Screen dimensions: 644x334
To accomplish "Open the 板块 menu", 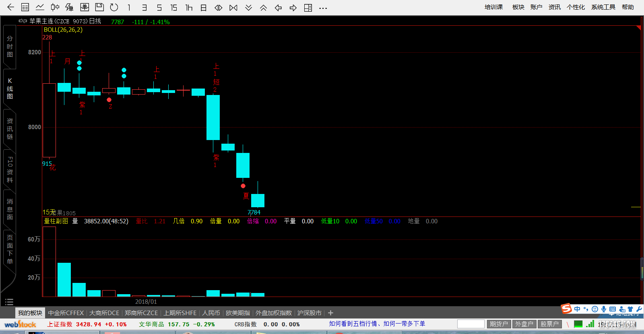I will tap(518, 7).
